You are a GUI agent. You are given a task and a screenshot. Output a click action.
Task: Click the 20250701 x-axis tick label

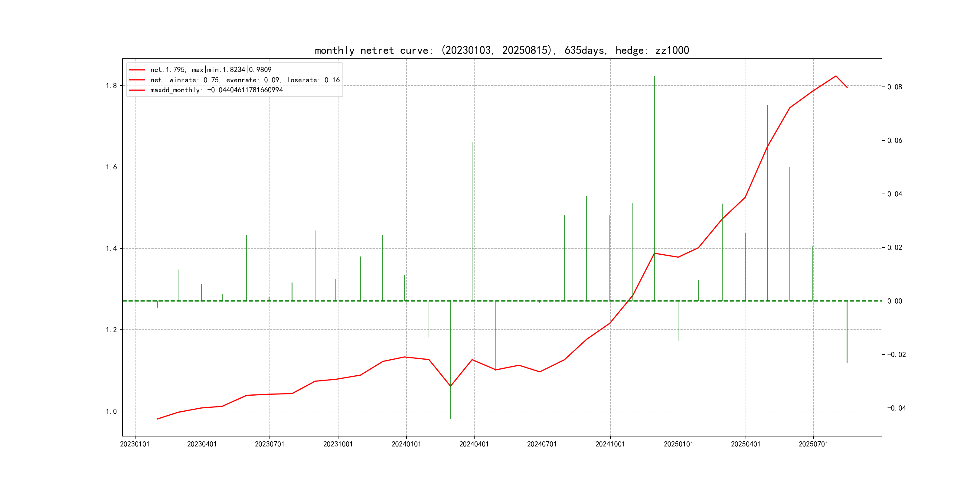(813, 444)
